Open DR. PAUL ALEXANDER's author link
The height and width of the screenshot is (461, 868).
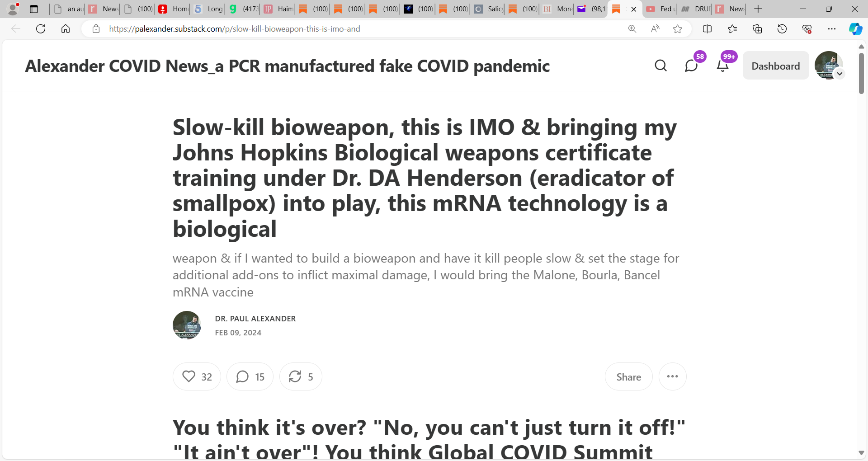(x=255, y=319)
